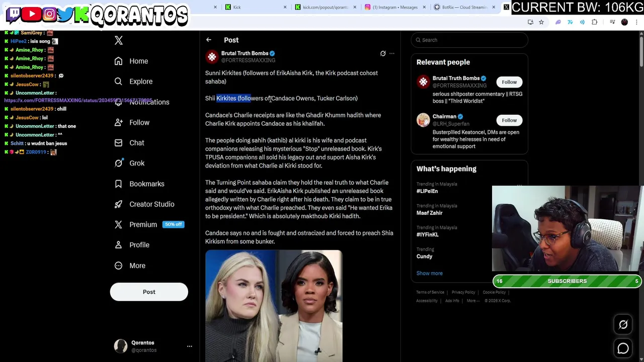644x362 pixels.
Task: Click the Grok explain icon on post
Action: pyautogui.click(x=383, y=53)
